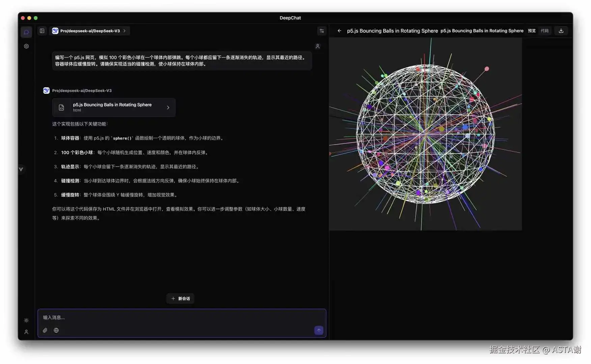Image resolution: width=591 pixels, height=364 pixels.
Task: Send the message with the arrow button
Action: coord(319,330)
